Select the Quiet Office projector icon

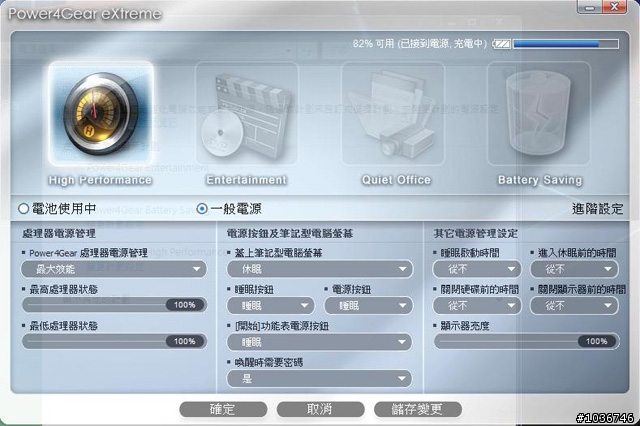(393, 113)
